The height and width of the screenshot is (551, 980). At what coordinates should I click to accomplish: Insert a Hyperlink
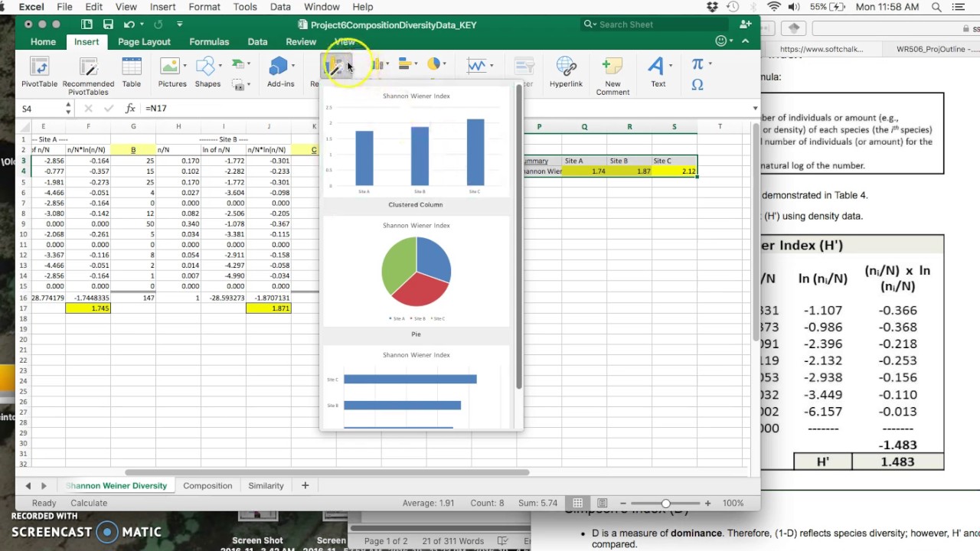[566, 73]
